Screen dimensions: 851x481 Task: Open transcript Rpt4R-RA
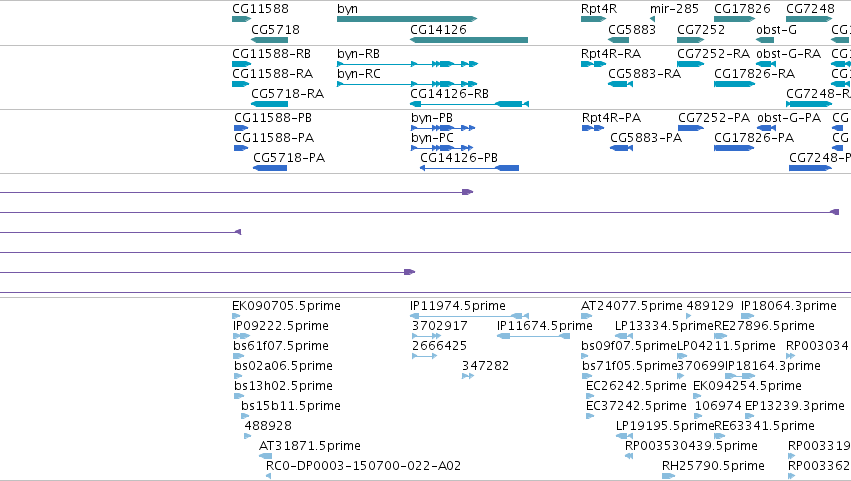click(611, 54)
